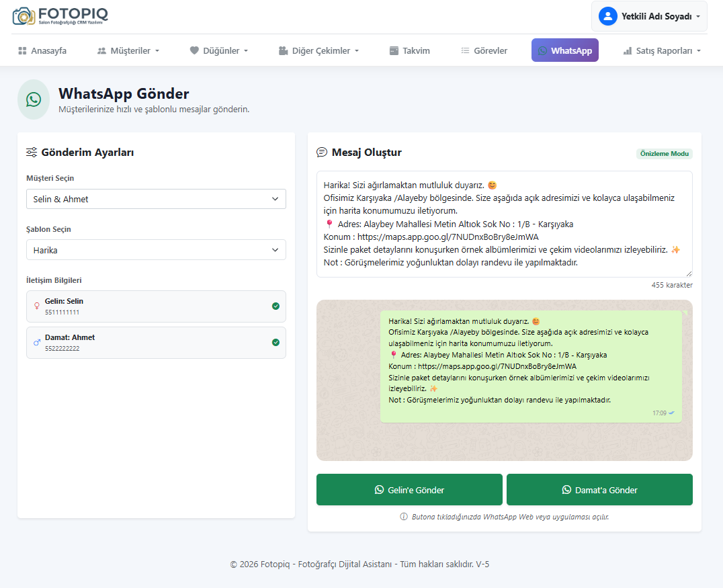The image size is (723, 588).
Task: Click the Mesaj Oluştur chat bubble icon
Action: tap(322, 153)
